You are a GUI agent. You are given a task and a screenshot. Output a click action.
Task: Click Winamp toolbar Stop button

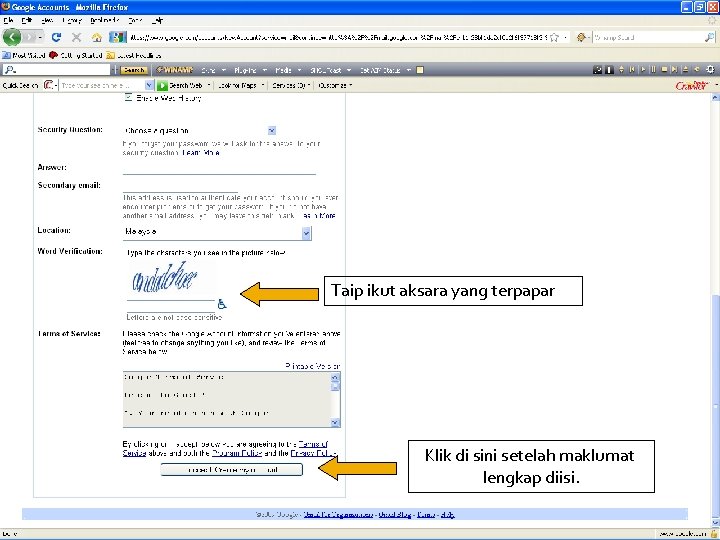pyautogui.click(x=664, y=70)
